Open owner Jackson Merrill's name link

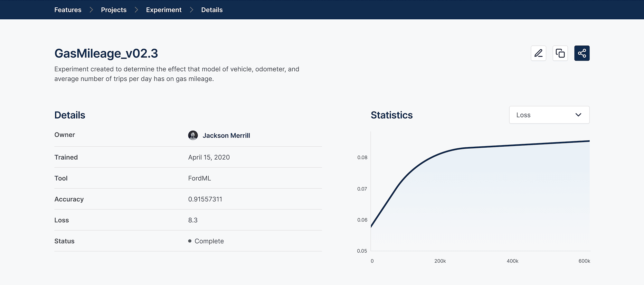click(226, 136)
